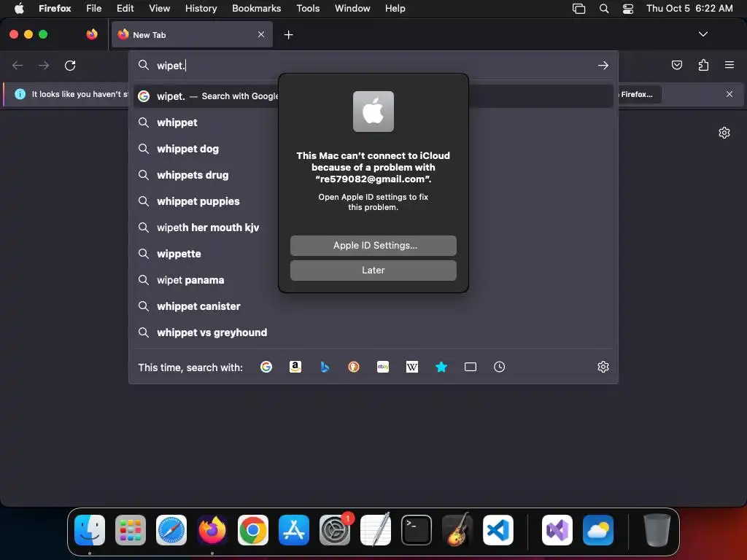The image size is (747, 560).
Task: Open System Settings from the Dock
Action: [x=335, y=530]
